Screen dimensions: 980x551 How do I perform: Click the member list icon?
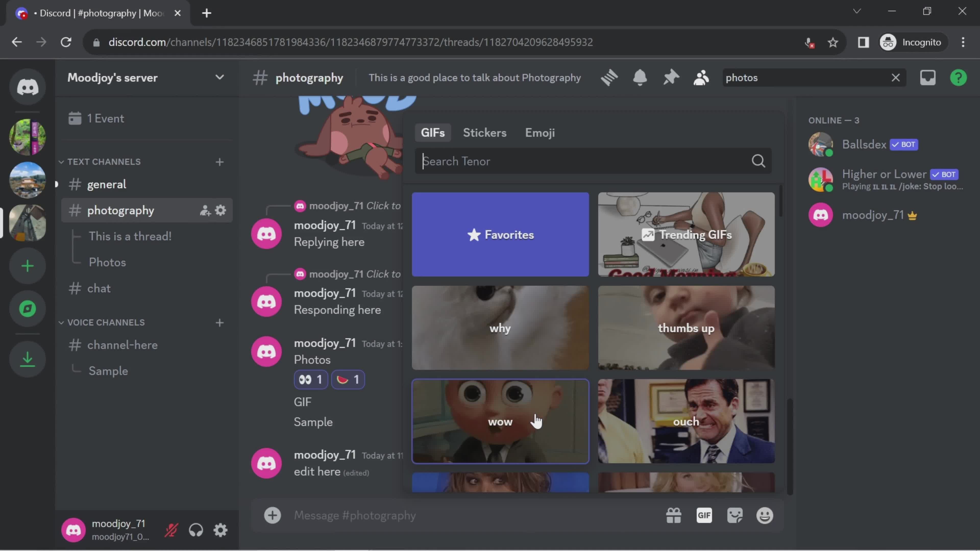coord(702,77)
